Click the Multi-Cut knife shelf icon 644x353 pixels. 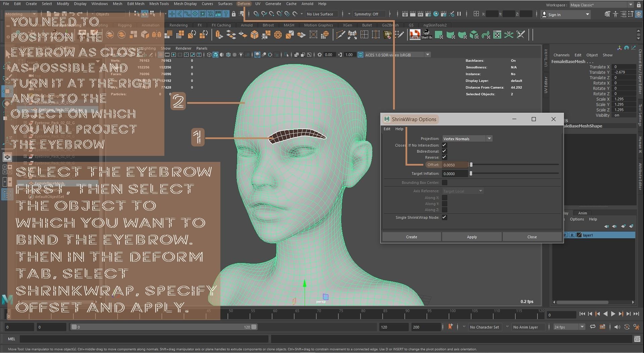[340, 35]
